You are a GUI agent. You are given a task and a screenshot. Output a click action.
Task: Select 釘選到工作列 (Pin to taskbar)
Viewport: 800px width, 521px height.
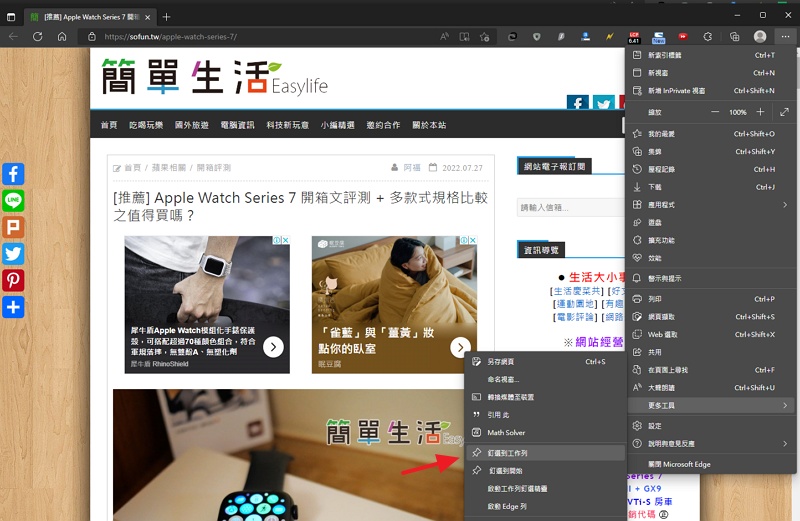click(x=545, y=453)
